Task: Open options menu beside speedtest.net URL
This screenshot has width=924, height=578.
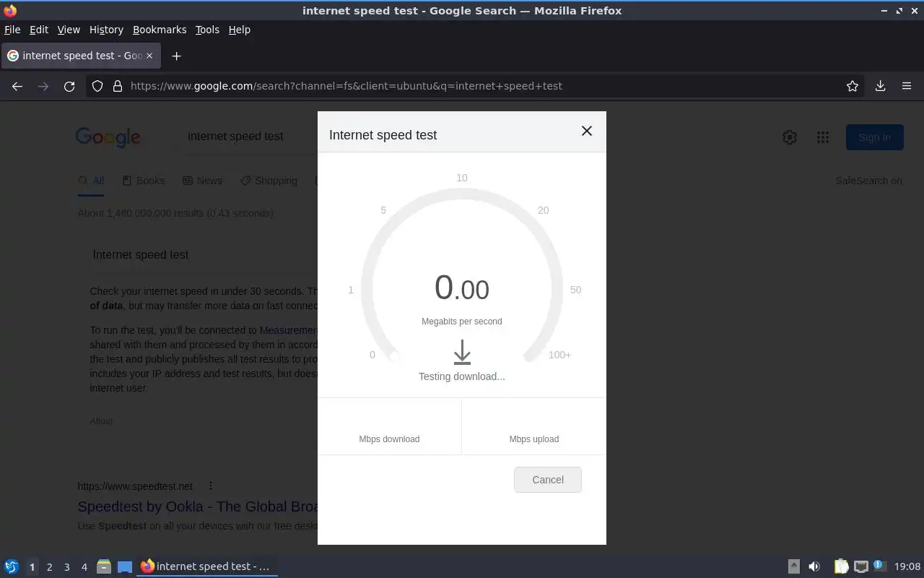Action: pos(210,486)
